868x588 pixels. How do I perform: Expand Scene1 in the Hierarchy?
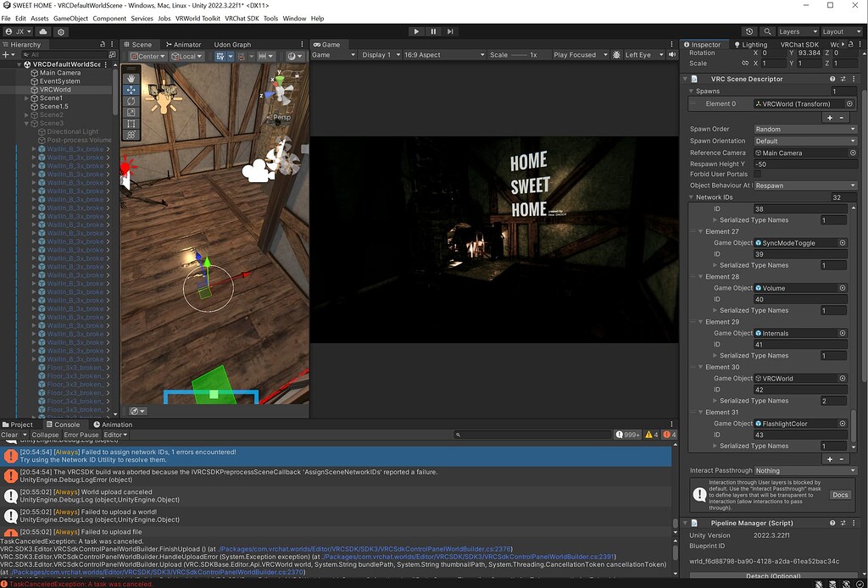coord(26,98)
